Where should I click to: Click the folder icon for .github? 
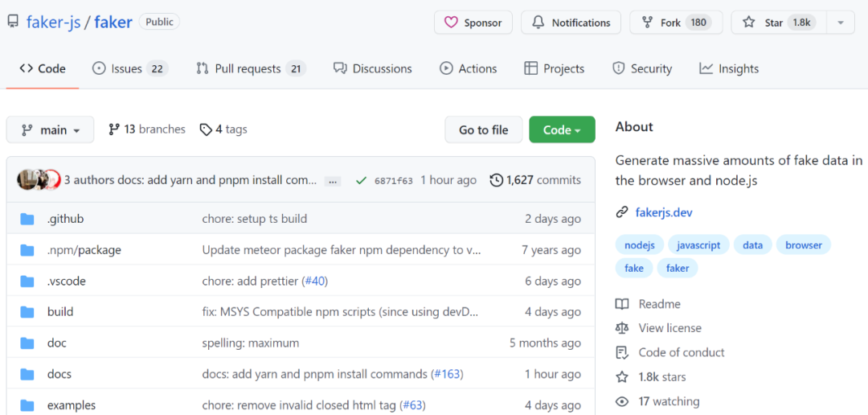27,219
